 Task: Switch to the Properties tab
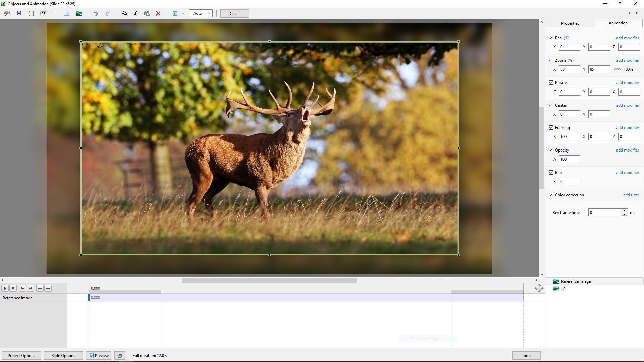tap(570, 23)
